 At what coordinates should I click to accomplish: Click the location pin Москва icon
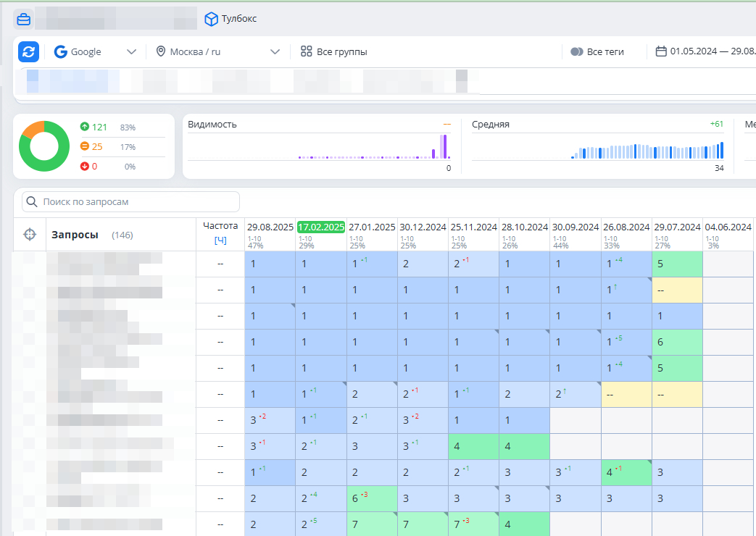(x=161, y=51)
